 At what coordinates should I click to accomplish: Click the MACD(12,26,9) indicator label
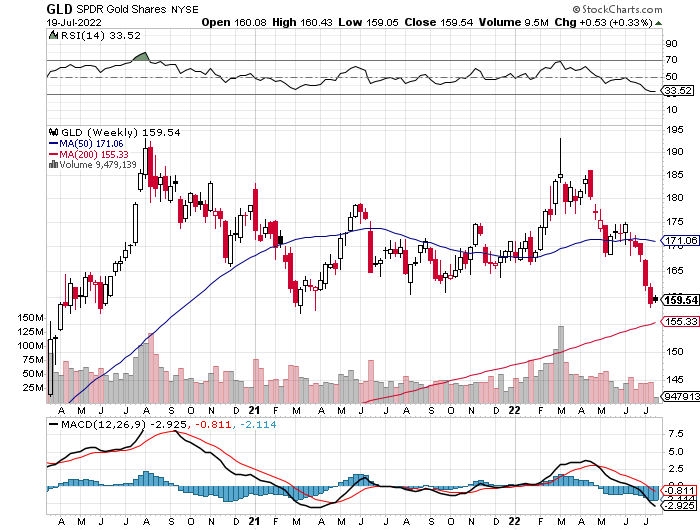pos(104,425)
